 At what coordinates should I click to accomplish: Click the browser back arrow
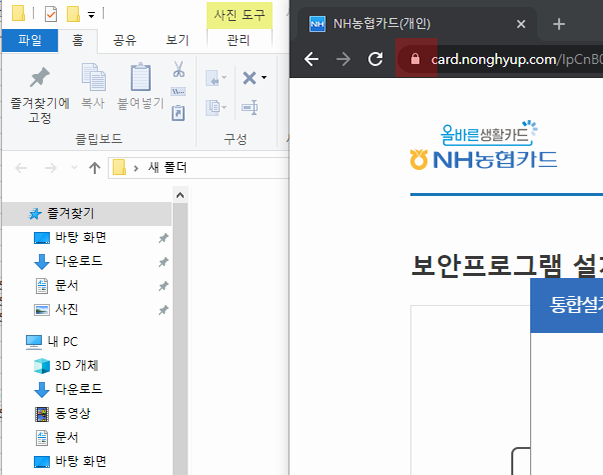311,59
